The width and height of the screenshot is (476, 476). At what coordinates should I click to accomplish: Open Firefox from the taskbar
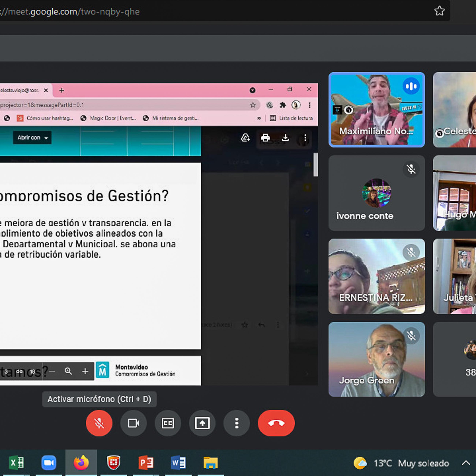81,463
